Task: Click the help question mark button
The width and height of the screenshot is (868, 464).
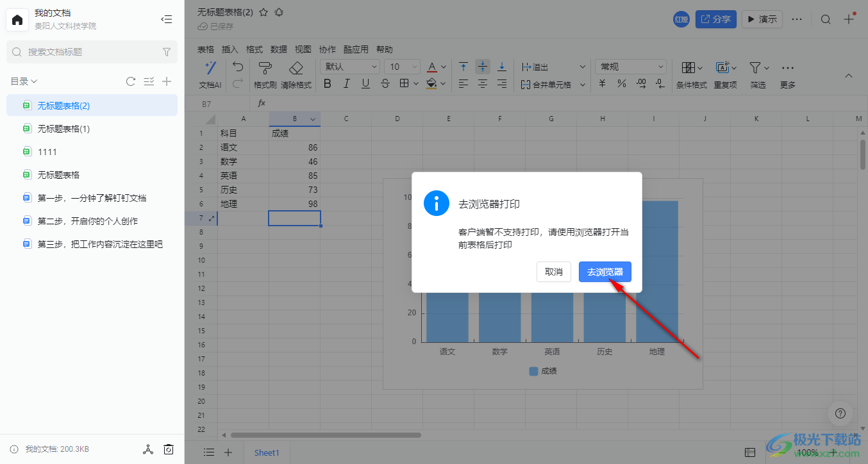Action: coord(840,413)
